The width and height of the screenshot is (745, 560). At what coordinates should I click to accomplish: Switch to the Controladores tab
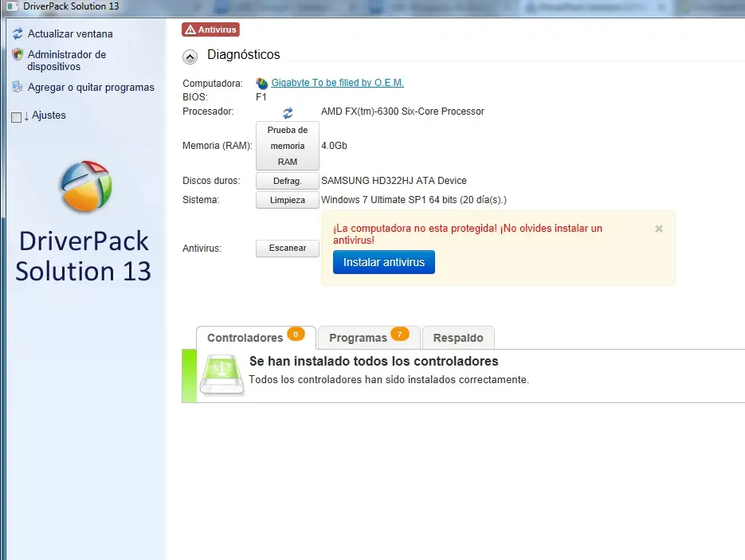pos(256,337)
